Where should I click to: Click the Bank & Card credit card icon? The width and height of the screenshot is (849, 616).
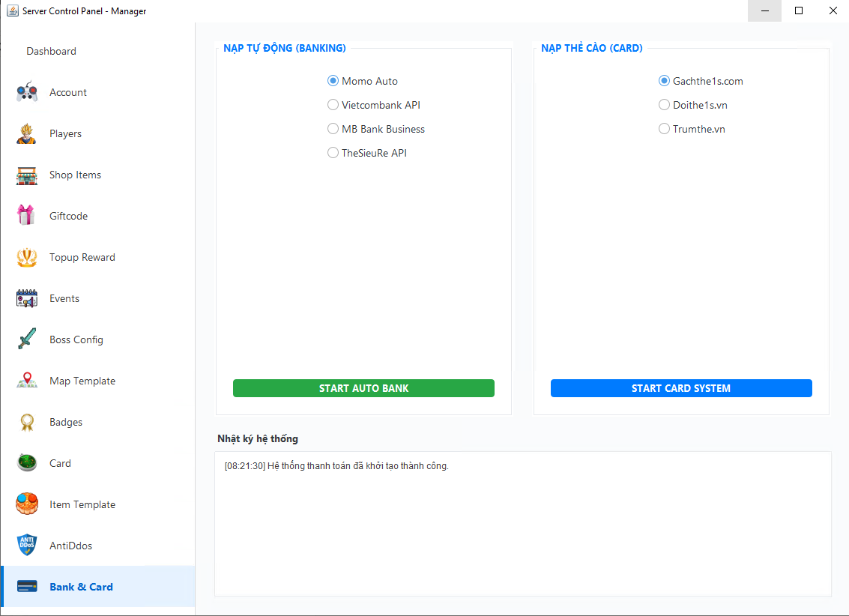[26, 586]
